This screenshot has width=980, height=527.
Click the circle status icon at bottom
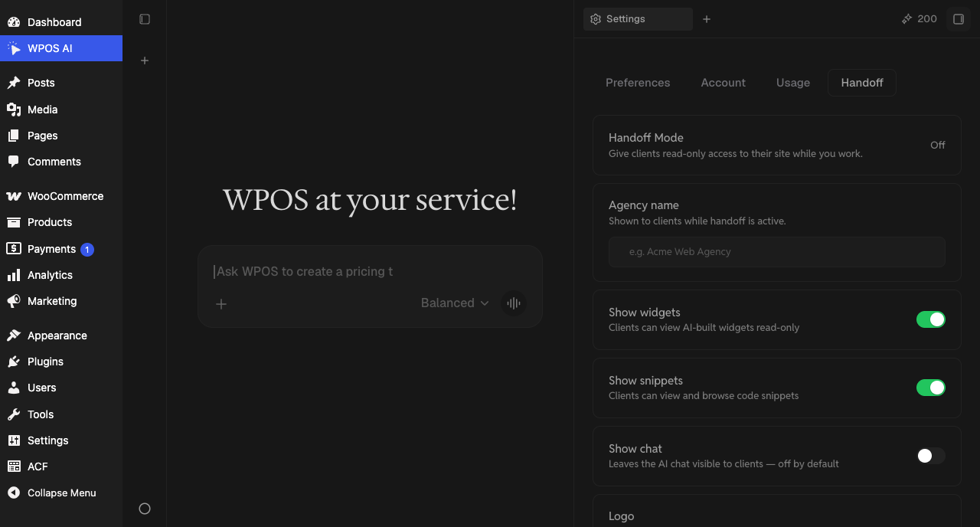(x=145, y=509)
